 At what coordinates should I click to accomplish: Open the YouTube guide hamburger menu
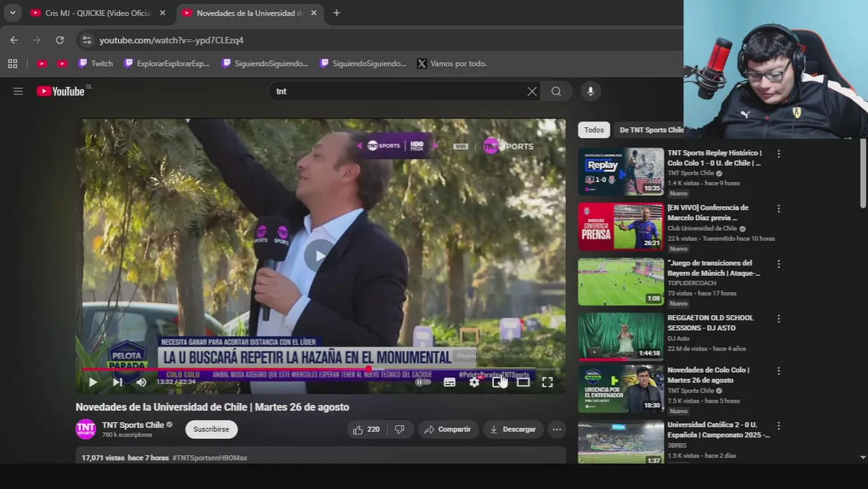point(18,91)
